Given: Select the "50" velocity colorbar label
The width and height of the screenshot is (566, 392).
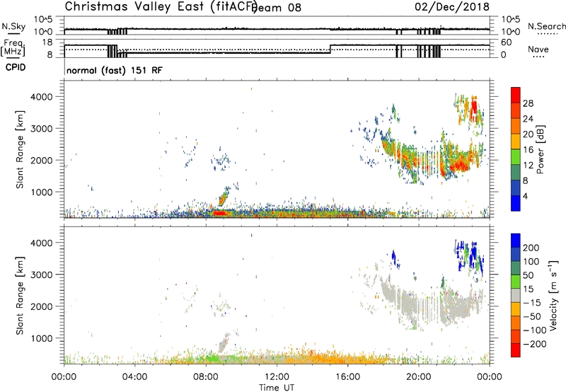Looking at the screenshot, I should (529, 275).
